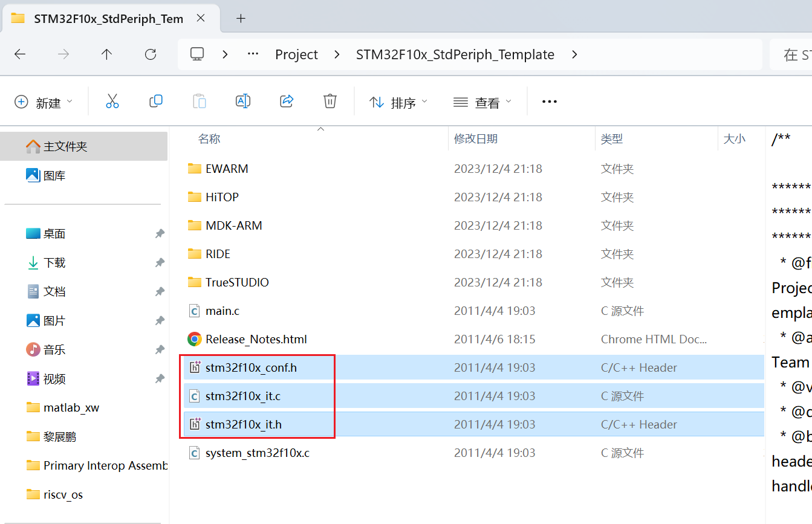Click the pin icon beside 图片
The height and width of the screenshot is (524, 812).
pos(160,321)
